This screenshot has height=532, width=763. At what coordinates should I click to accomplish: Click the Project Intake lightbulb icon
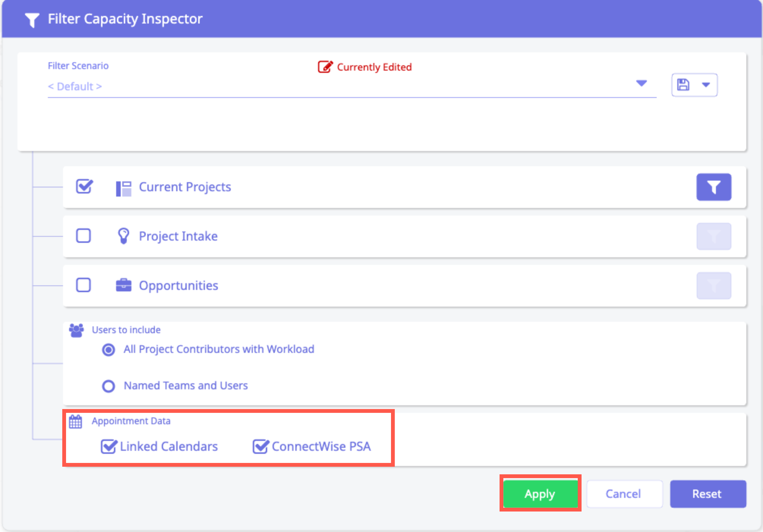point(123,236)
